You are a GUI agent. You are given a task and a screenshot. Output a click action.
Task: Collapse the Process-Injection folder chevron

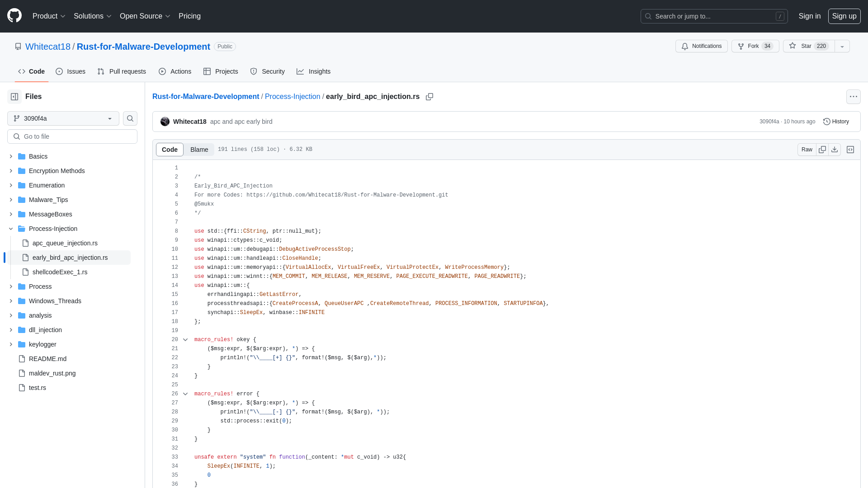tap(11, 229)
